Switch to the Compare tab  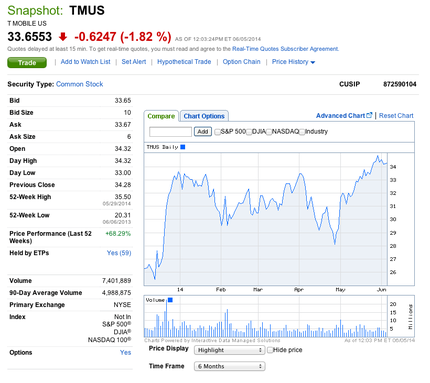(161, 116)
